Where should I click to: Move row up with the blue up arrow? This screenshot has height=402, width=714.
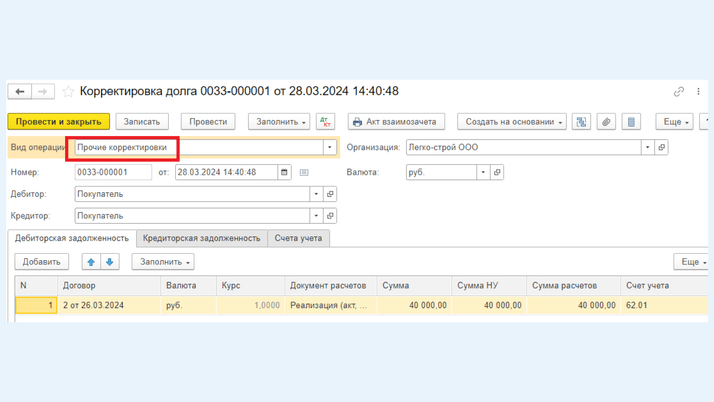[91, 262]
